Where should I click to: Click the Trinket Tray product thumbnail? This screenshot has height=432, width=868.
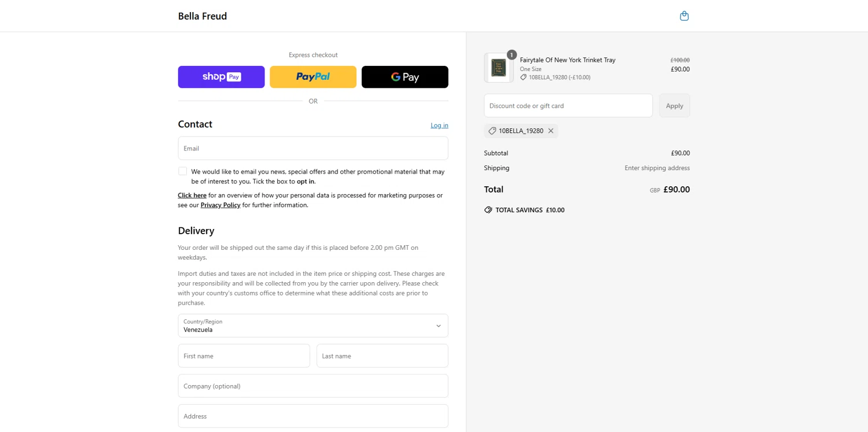498,68
